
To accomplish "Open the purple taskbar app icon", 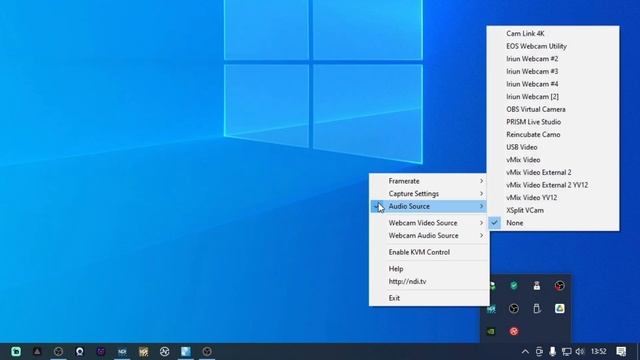I will point(101,351).
